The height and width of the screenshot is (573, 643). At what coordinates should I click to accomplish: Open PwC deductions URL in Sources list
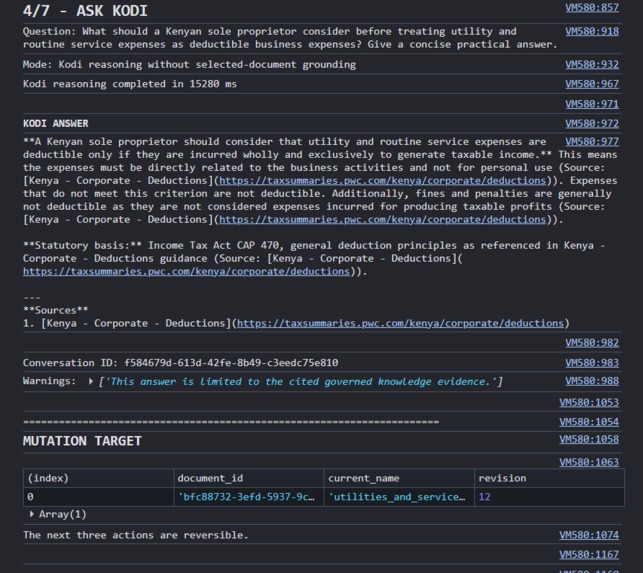[400, 323]
